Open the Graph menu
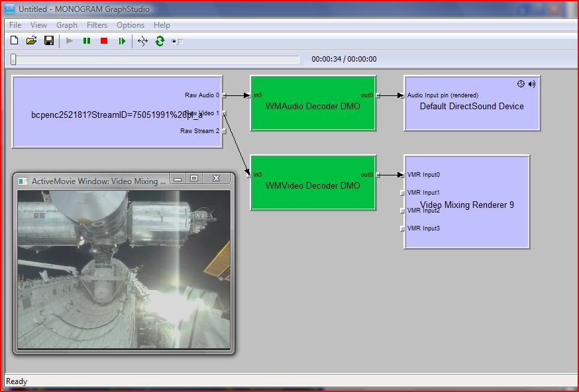The image size is (579, 392). pyautogui.click(x=66, y=25)
